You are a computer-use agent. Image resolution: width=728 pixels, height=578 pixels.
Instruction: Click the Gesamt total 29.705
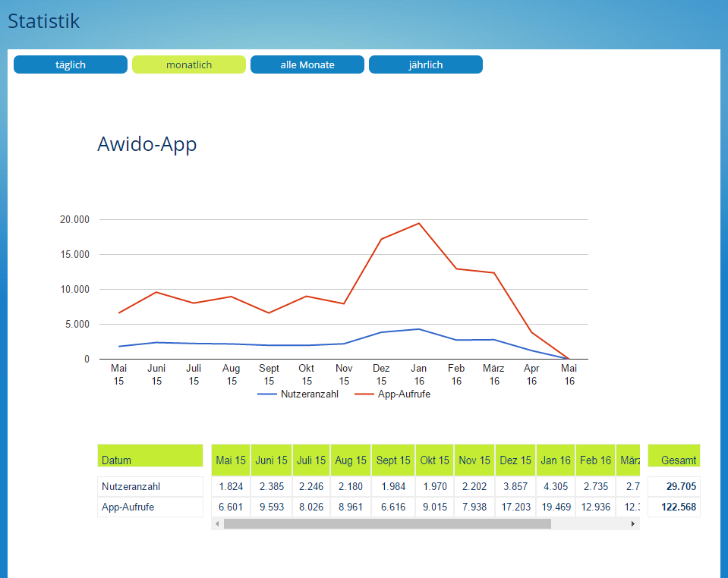(x=673, y=487)
